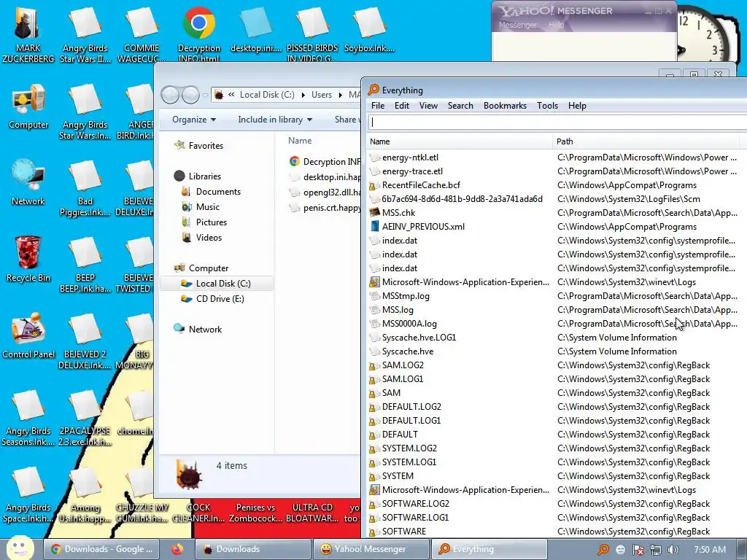Expand Local Disk (C:) breadcrumb arrow

[x=303, y=95]
